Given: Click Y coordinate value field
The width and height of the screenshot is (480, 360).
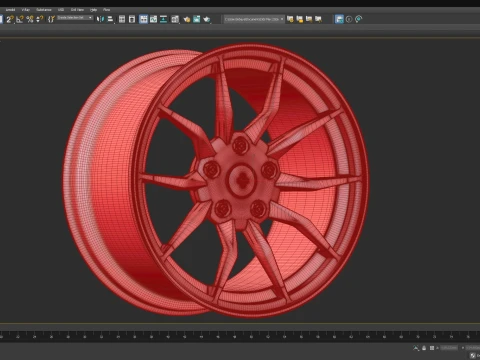Looking at the screenshot, I should pos(473,348).
